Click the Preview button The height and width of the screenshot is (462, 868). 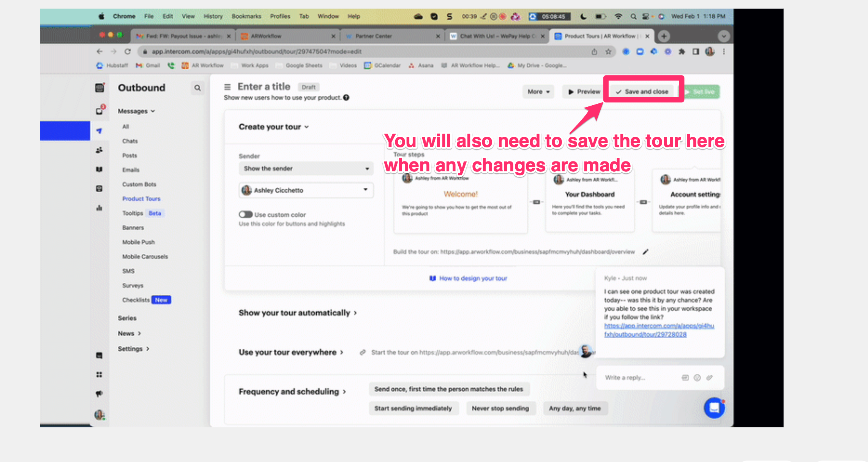coord(584,92)
